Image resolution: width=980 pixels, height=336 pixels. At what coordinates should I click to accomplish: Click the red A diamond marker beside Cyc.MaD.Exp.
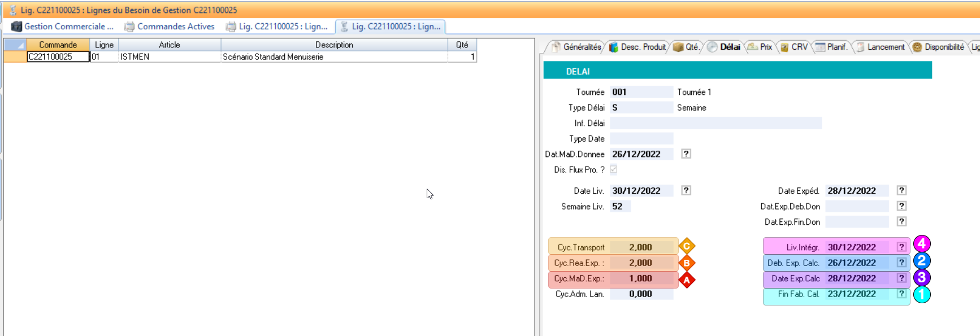pyautogui.click(x=687, y=280)
